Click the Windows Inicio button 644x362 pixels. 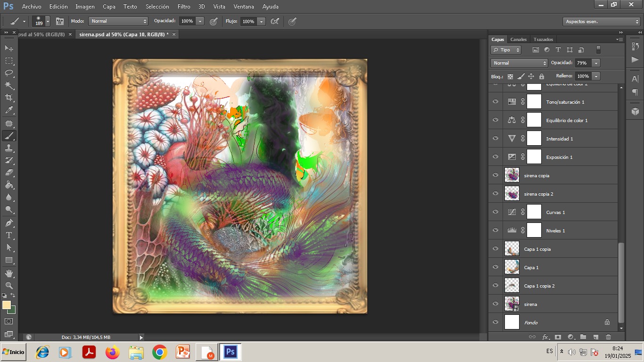[13, 352]
